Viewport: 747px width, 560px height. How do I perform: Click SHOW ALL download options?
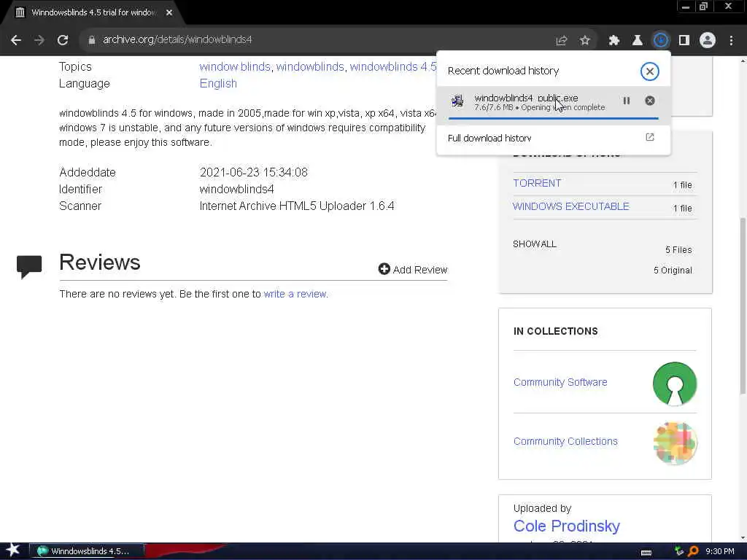[x=535, y=244]
